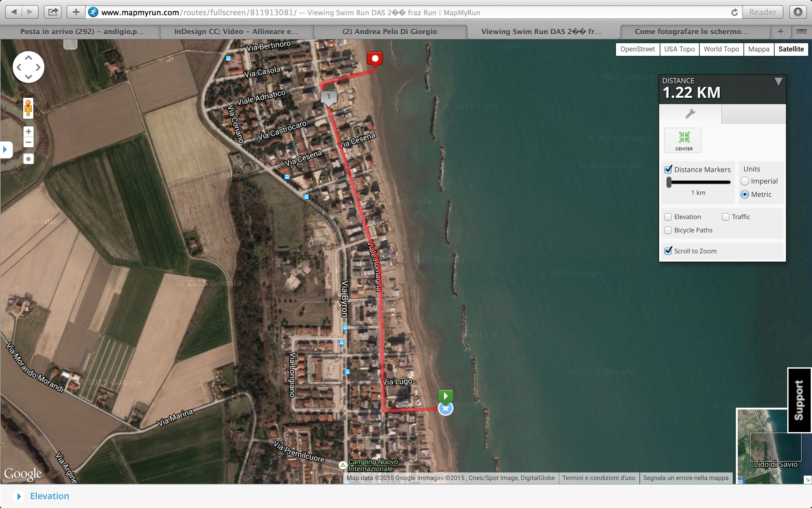Open a new tab with plus icon
The height and width of the screenshot is (508, 812).
[781, 31]
